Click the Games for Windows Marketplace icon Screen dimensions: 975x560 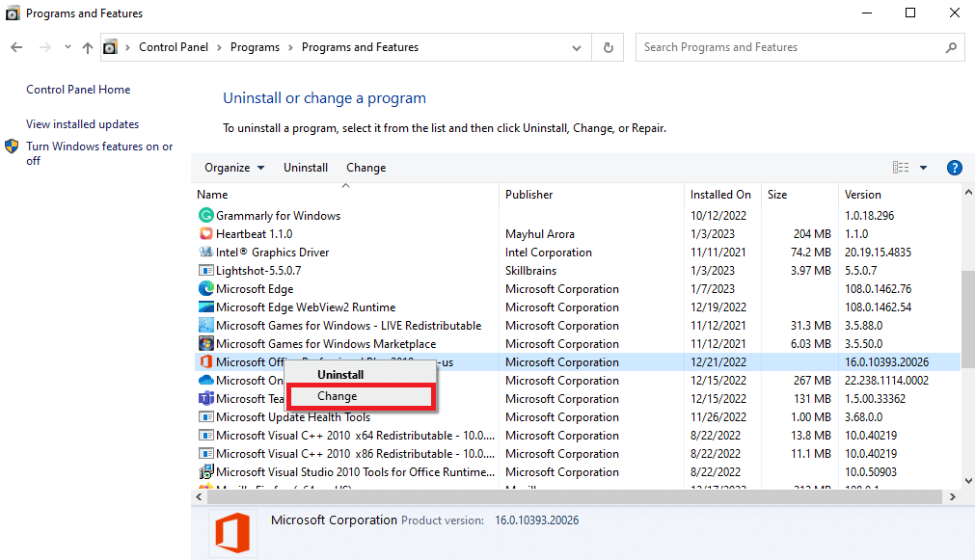(x=205, y=344)
